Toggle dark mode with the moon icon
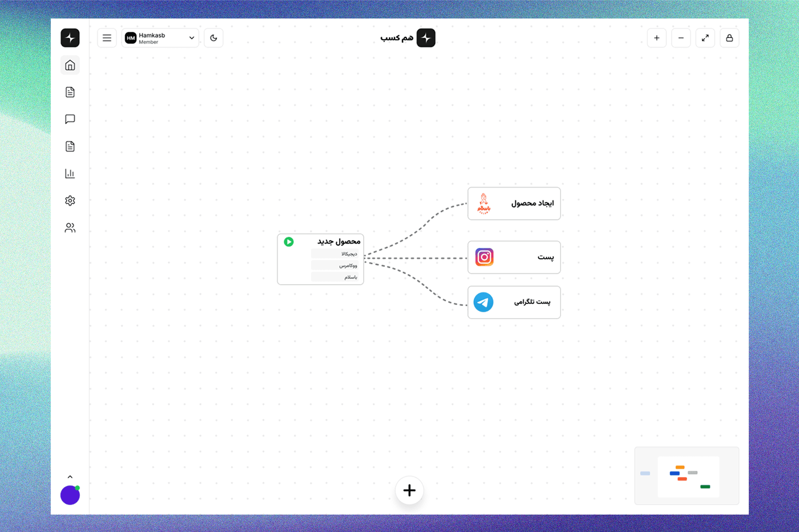The width and height of the screenshot is (799, 532). [x=213, y=38]
